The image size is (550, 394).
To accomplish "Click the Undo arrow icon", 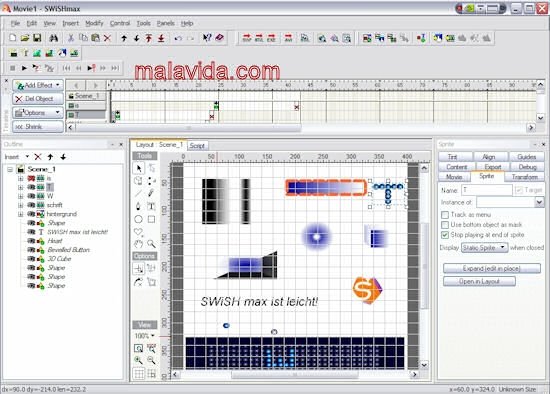I will point(178,38).
